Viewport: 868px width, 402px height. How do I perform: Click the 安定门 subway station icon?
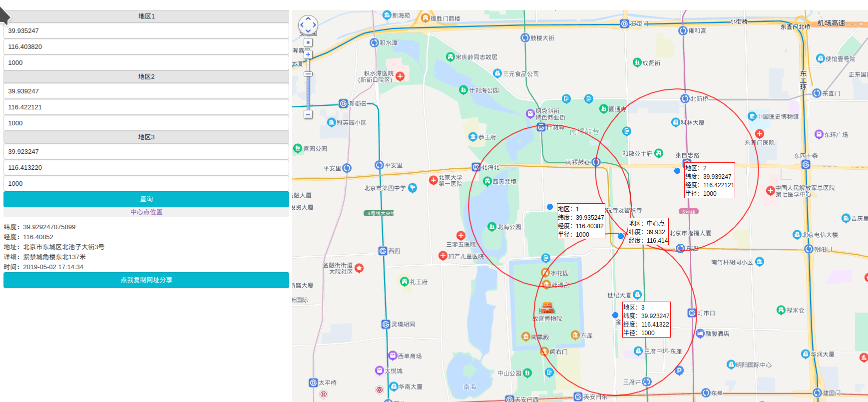[624, 23]
